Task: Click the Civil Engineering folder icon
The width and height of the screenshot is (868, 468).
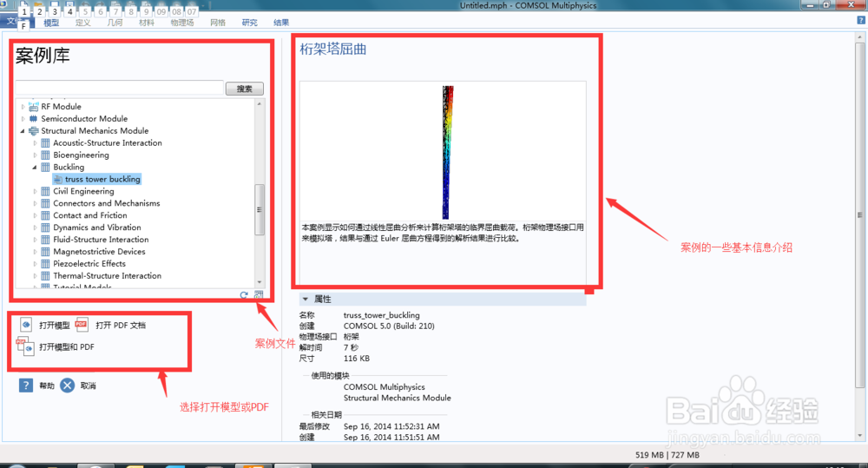Action: 46,191
